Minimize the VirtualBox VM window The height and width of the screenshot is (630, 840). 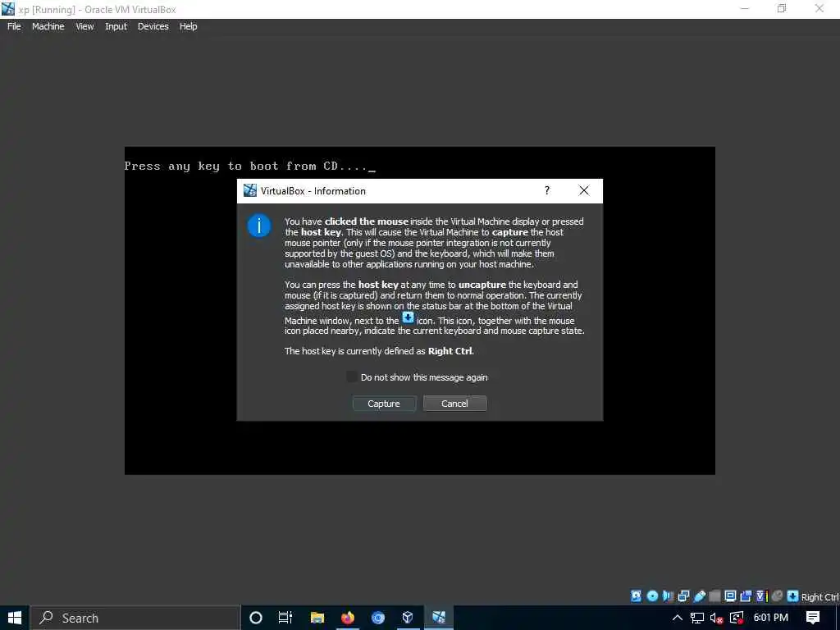click(744, 9)
